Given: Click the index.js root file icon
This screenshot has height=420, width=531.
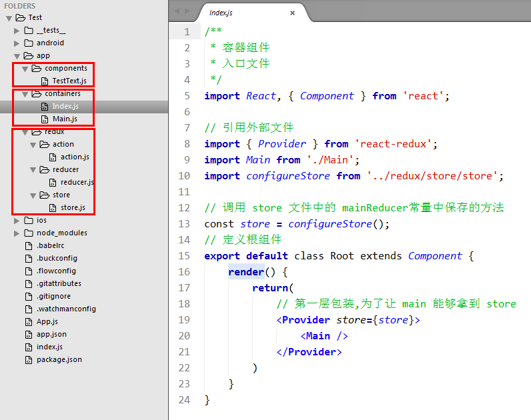Looking at the screenshot, I should coord(29,347).
